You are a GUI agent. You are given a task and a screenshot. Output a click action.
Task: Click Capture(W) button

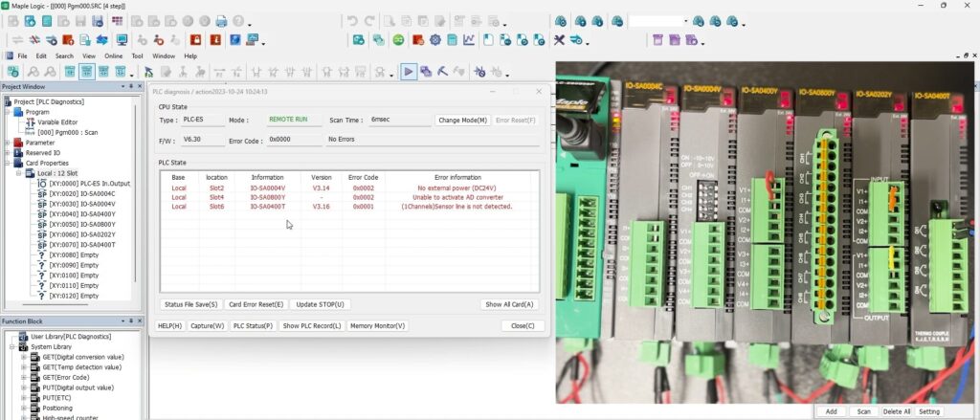(x=207, y=325)
